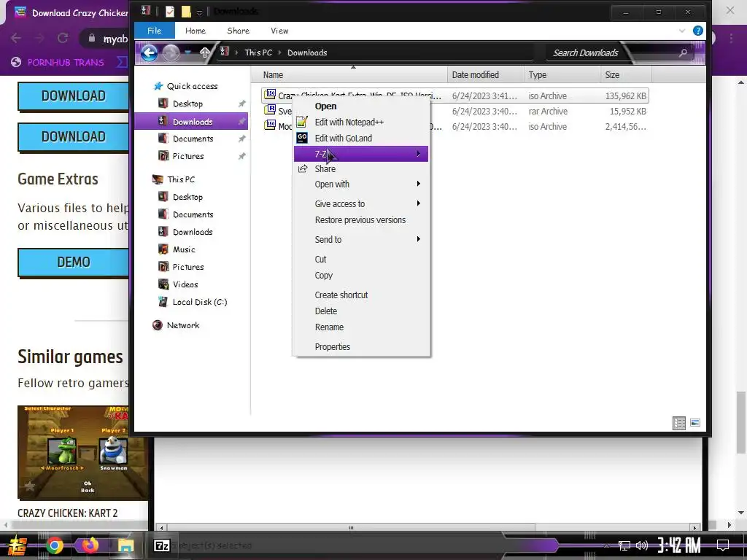Switch to large icons view
The image size is (747, 560).
coord(695,423)
